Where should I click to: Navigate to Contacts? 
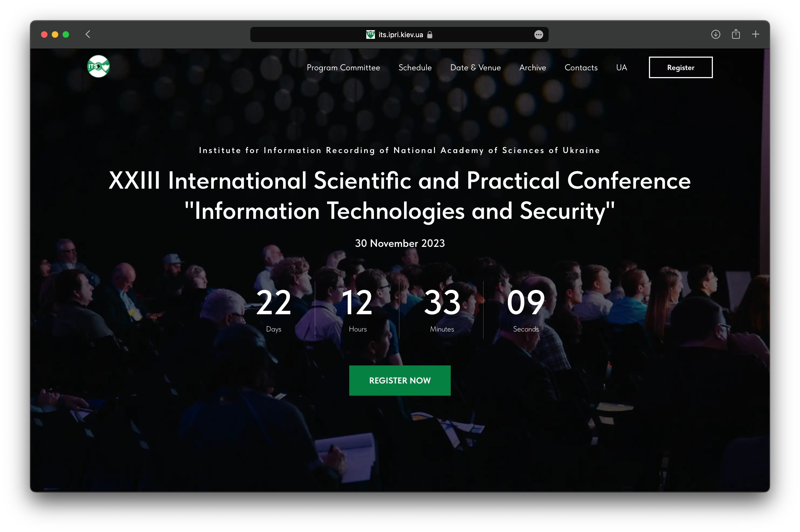581,68
